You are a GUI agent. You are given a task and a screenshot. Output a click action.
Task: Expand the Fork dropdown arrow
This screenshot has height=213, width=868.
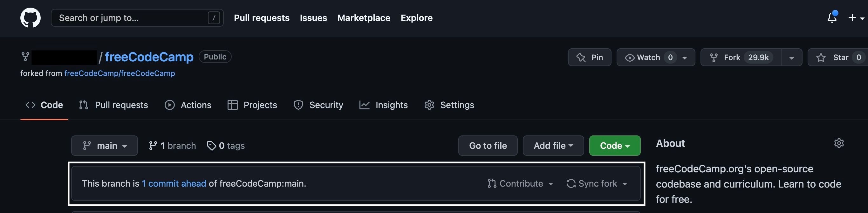[x=791, y=58]
